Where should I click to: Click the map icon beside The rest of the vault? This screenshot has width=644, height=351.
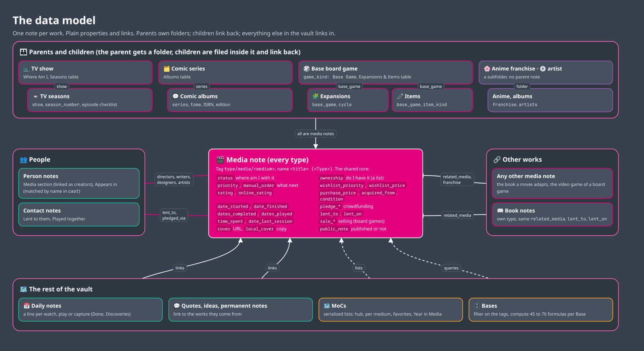click(24, 289)
